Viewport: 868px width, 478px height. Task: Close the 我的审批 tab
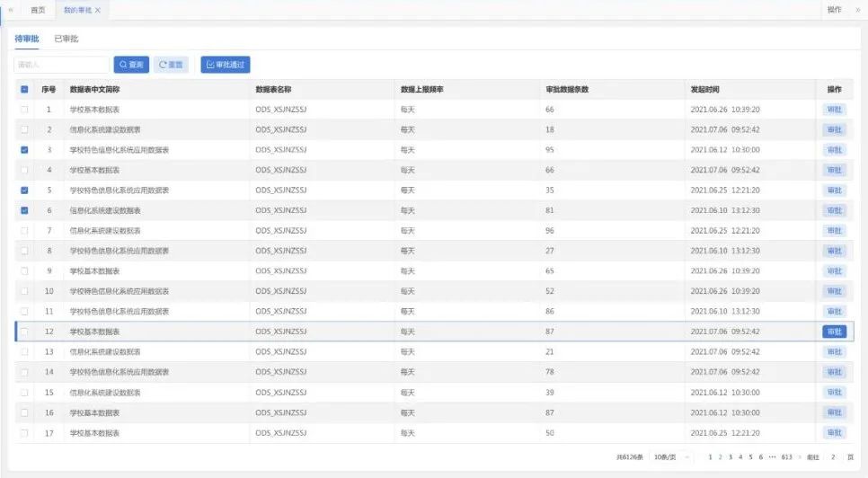tap(98, 10)
